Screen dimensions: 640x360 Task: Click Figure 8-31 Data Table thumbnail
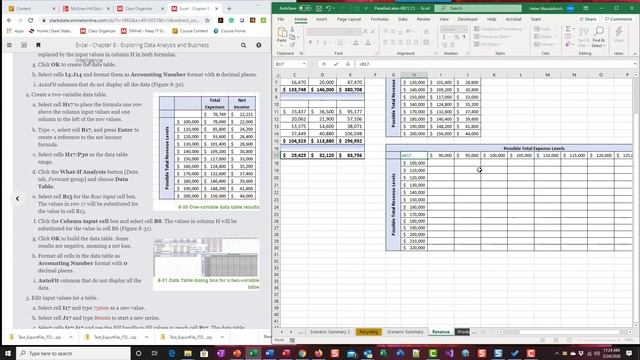206,258
